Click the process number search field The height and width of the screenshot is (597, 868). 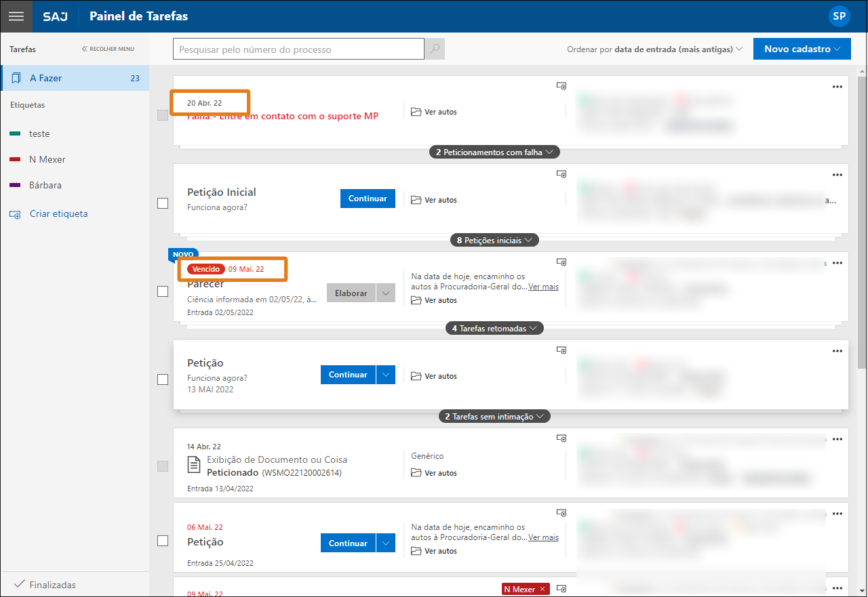(298, 49)
